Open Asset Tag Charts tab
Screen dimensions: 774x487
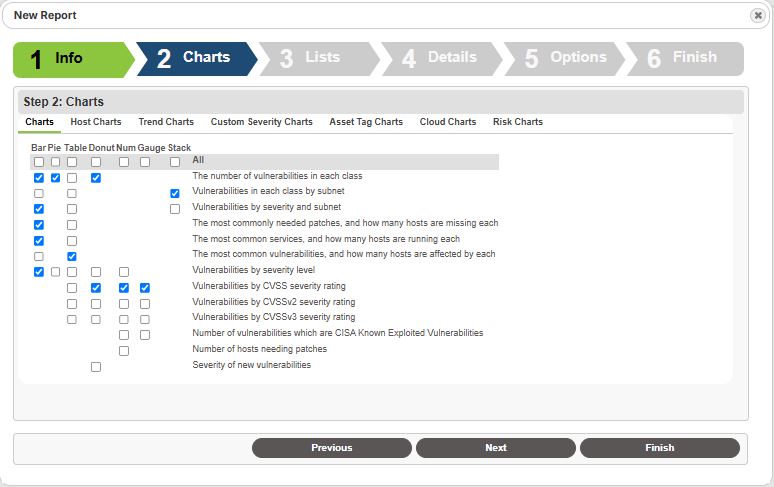coord(366,122)
